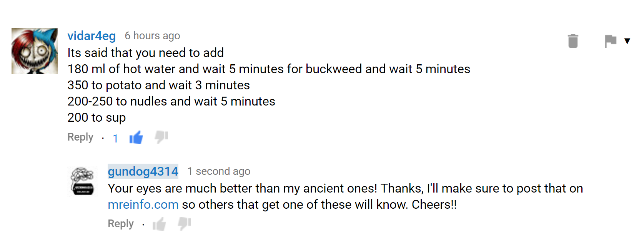This screenshot has width=644, height=248.
Task: Open the "1 second ago" timestamp
Action: click(x=219, y=171)
